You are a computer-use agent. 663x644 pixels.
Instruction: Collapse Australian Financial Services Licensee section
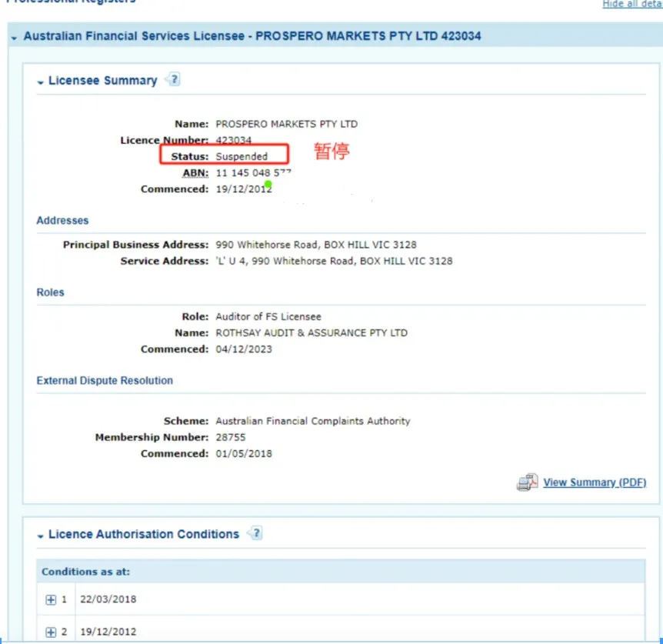point(15,38)
